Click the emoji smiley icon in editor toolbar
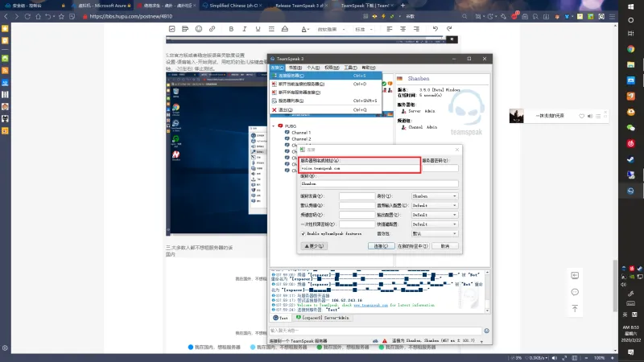This screenshot has height=362, width=644. tap(199, 29)
